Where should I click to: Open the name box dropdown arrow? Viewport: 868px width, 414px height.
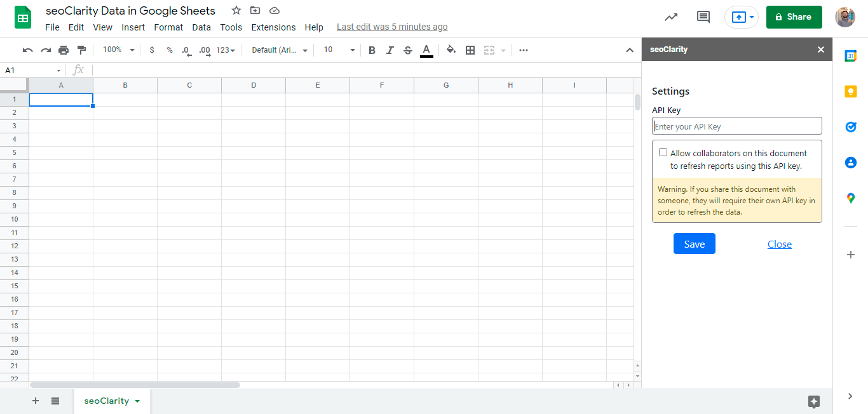coord(59,70)
